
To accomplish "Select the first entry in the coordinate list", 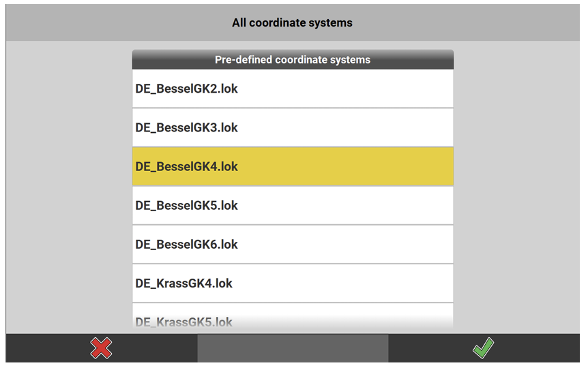I will (293, 89).
